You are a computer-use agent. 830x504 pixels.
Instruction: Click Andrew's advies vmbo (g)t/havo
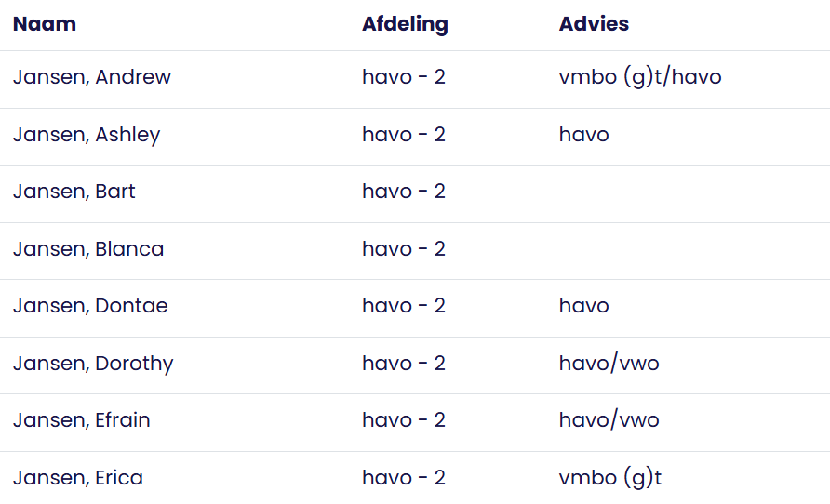pos(640,77)
